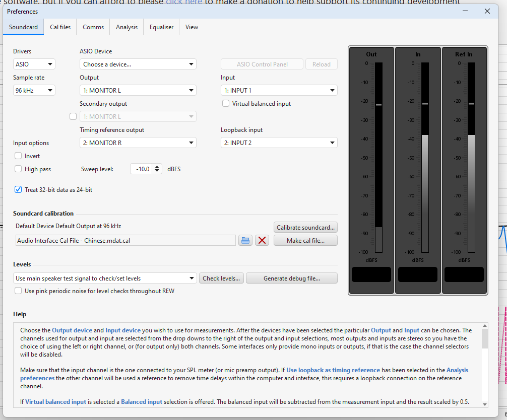Click the Ref In level meter bar
This screenshot has height=420, width=507.
click(x=471, y=157)
